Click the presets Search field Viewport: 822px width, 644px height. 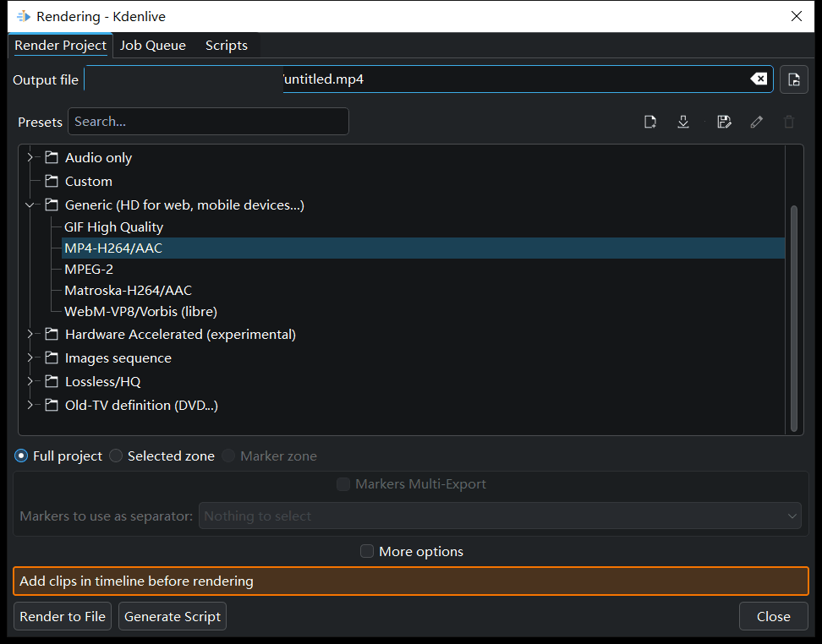208,122
